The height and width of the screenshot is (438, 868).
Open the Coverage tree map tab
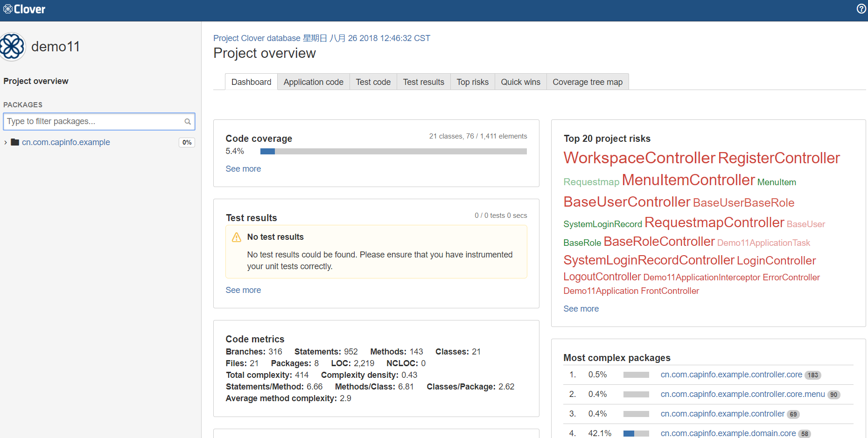coord(588,82)
